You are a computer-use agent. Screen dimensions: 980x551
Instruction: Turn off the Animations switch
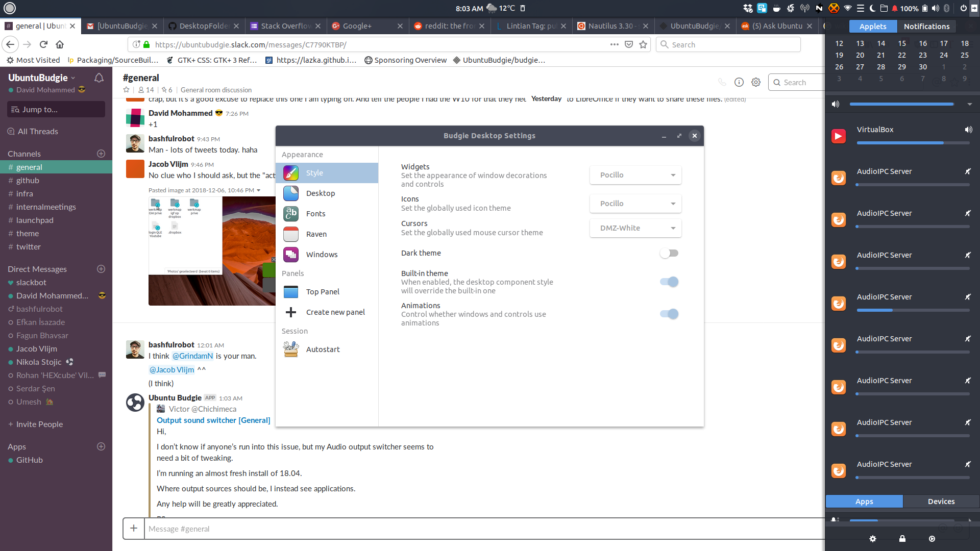click(669, 314)
